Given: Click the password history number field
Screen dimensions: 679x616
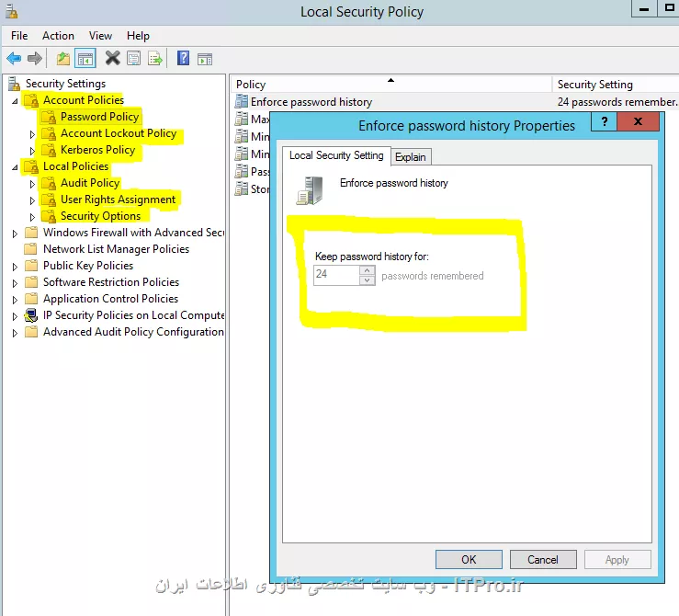Looking at the screenshot, I should 336,276.
